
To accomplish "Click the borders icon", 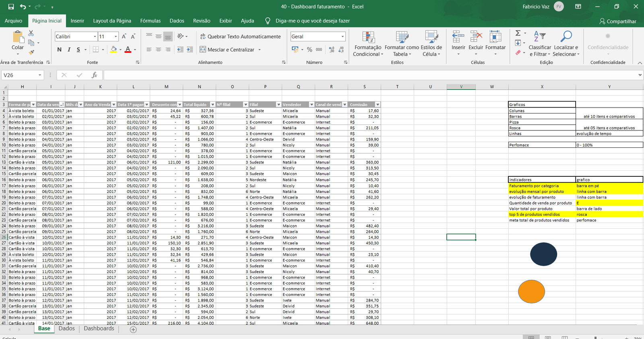I will (96, 50).
